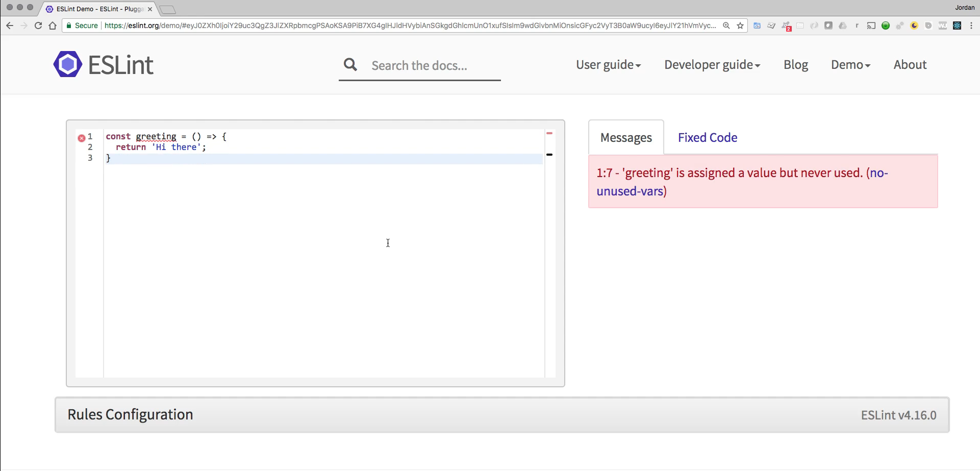Click the browser forward arrow
This screenshot has width=980, height=471.
[24, 26]
